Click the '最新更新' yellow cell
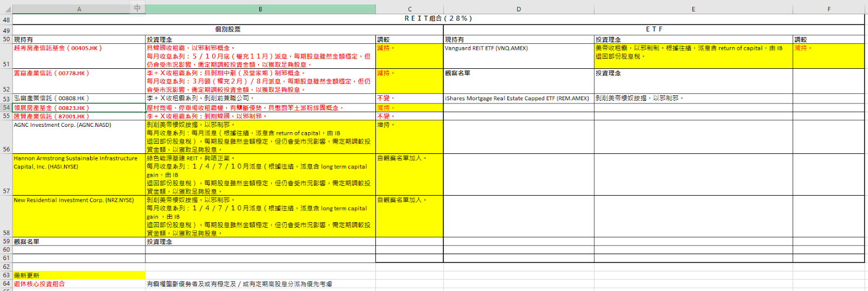Screen dimensions: 868x291 click(x=79, y=275)
